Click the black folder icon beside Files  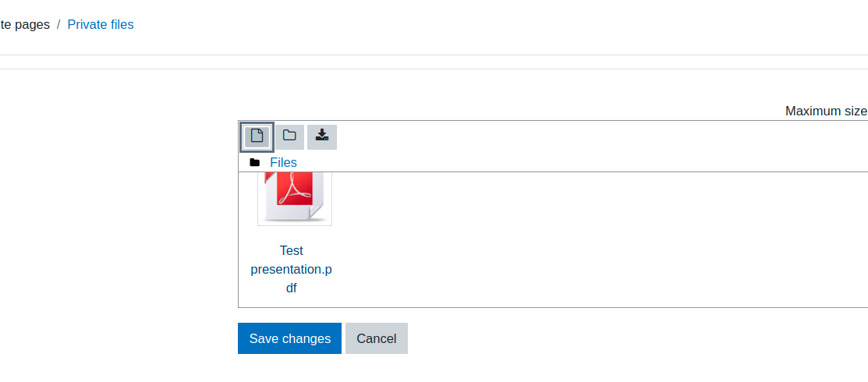255,162
